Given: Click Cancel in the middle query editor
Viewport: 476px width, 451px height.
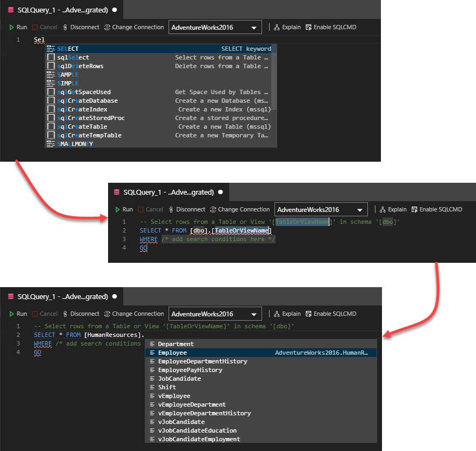Looking at the screenshot, I should [151, 210].
